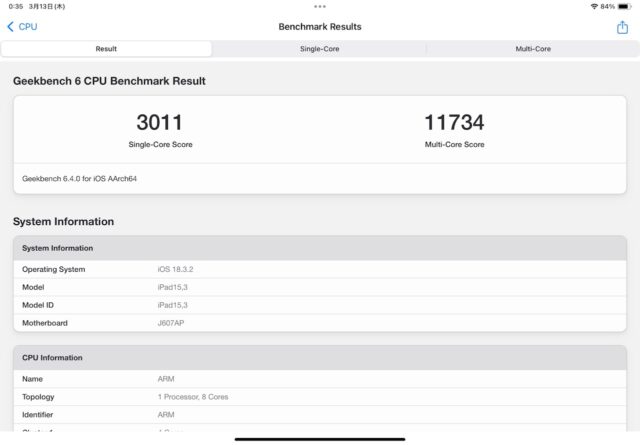640x445 pixels.
Task: Tap the System Information table header
Action: [320, 248]
